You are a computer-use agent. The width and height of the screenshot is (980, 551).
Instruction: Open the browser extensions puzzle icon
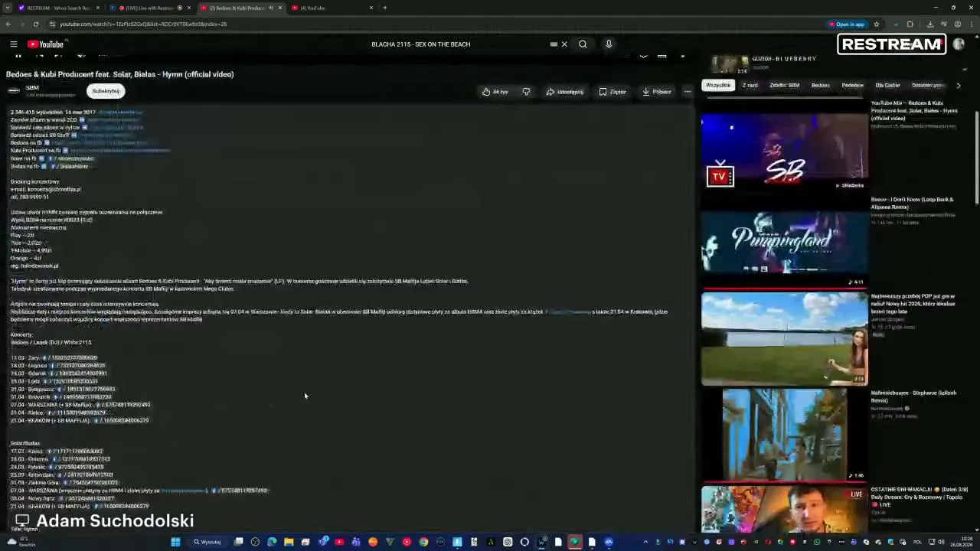[910, 24]
